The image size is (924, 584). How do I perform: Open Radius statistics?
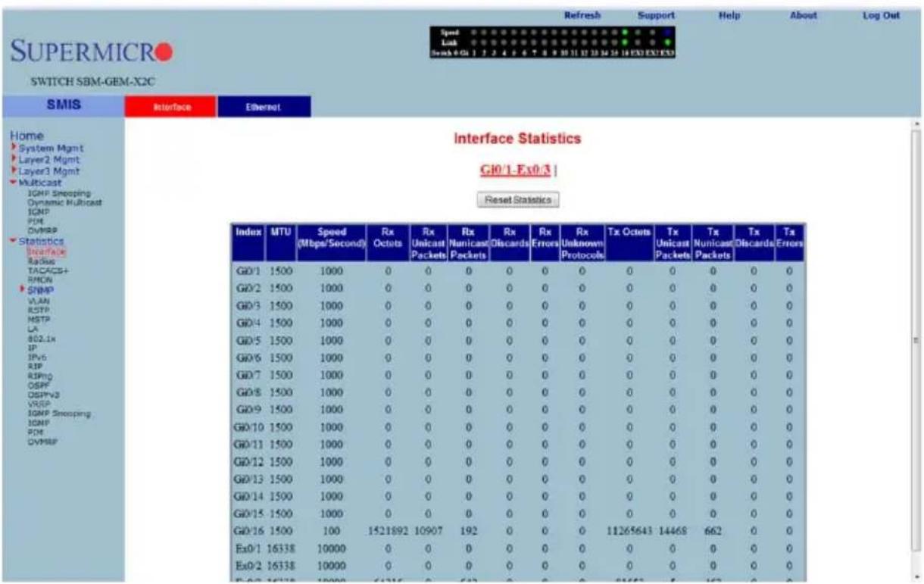click(x=41, y=261)
